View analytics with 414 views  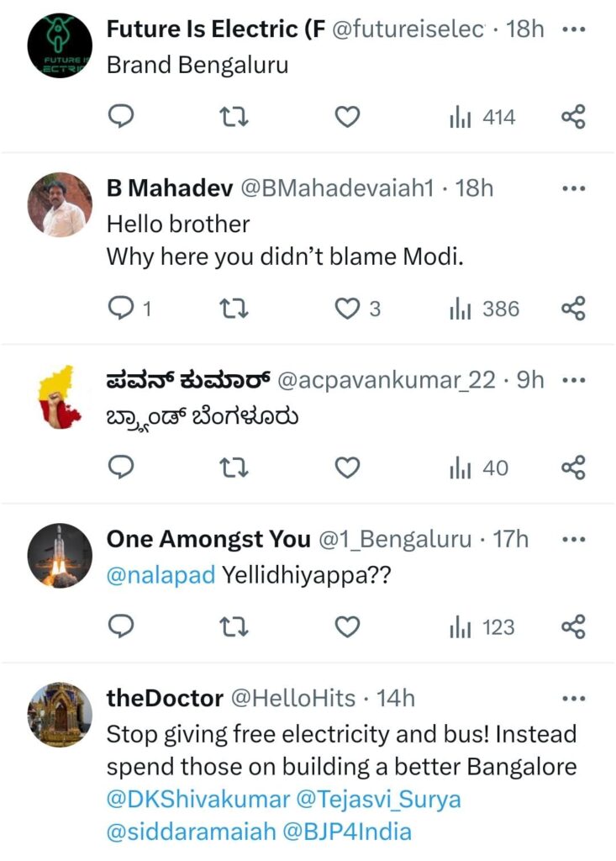[x=482, y=118]
